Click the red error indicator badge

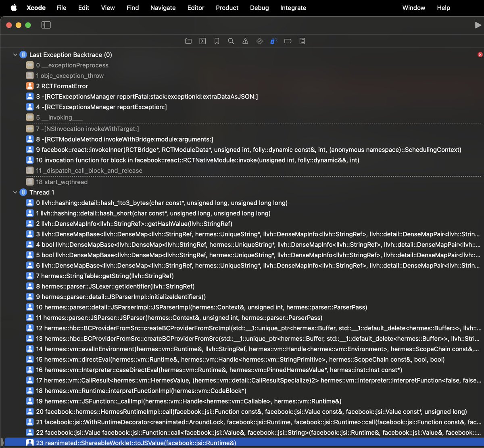(480, 54)
